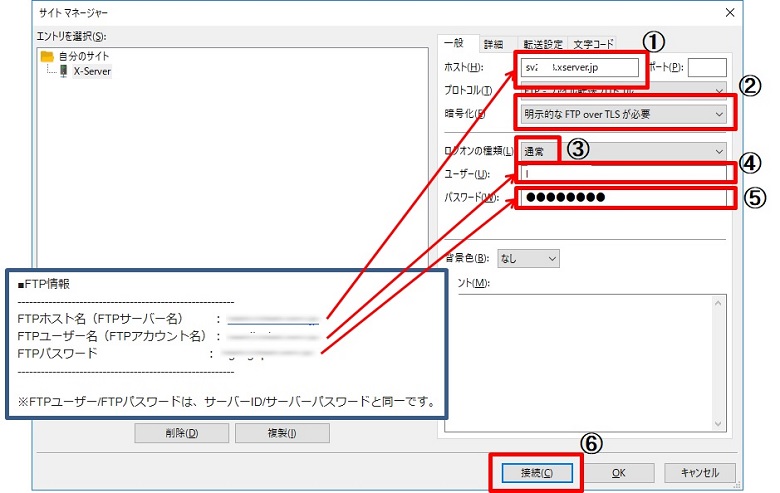Switch to the 文字コード tab
The height and width of the screenshot is (493, 780).
click(x=593, y=45)
